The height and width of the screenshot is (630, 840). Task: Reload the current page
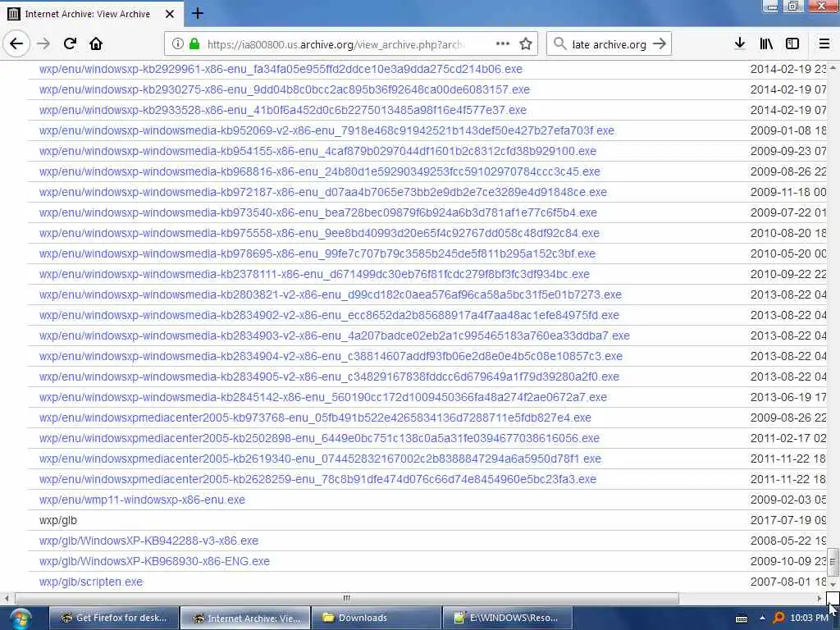tap(70, 44)
